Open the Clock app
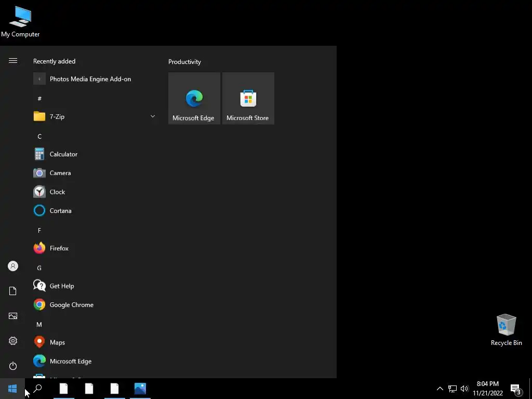 (95, 192)
